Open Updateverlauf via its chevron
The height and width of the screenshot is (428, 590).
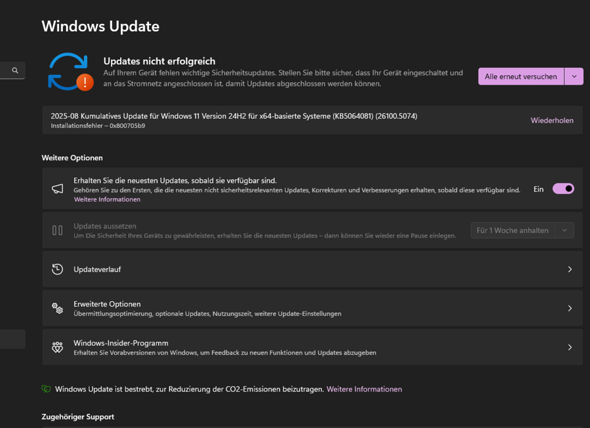tap(570, 269)
